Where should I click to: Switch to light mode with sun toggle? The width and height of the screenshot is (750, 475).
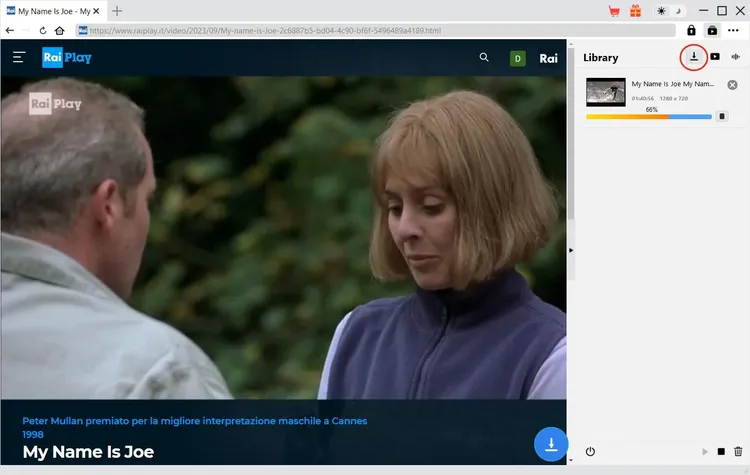(661, 11)
